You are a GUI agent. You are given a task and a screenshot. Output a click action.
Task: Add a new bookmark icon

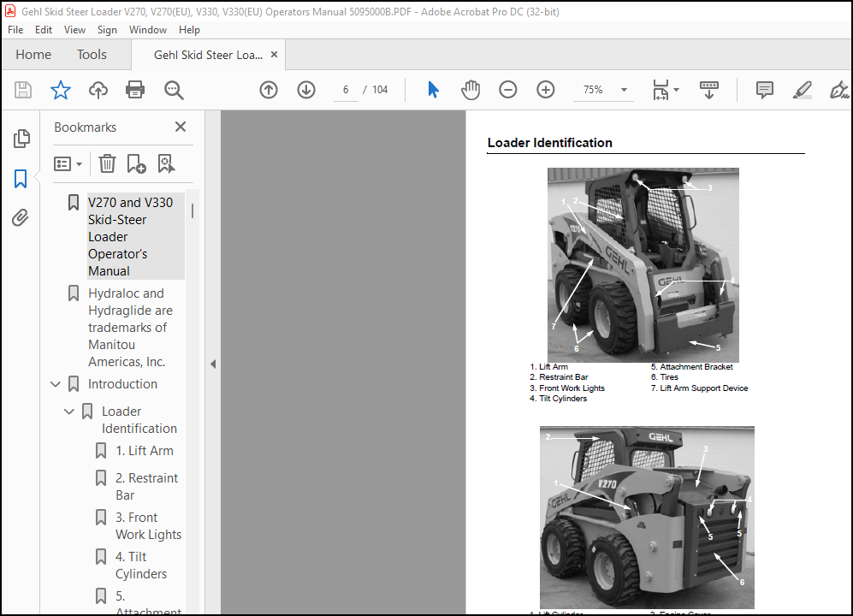[136, 163]
